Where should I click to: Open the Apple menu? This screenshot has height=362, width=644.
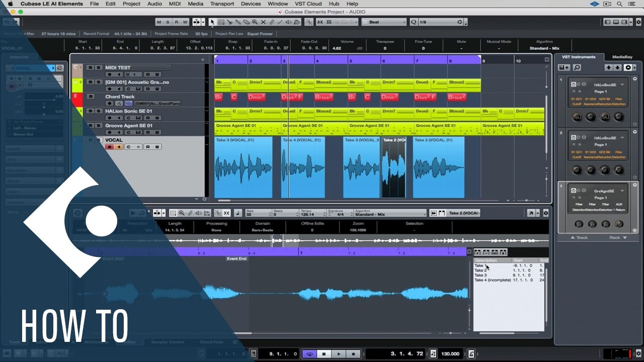pyautogui.click(x=10, y=4)
